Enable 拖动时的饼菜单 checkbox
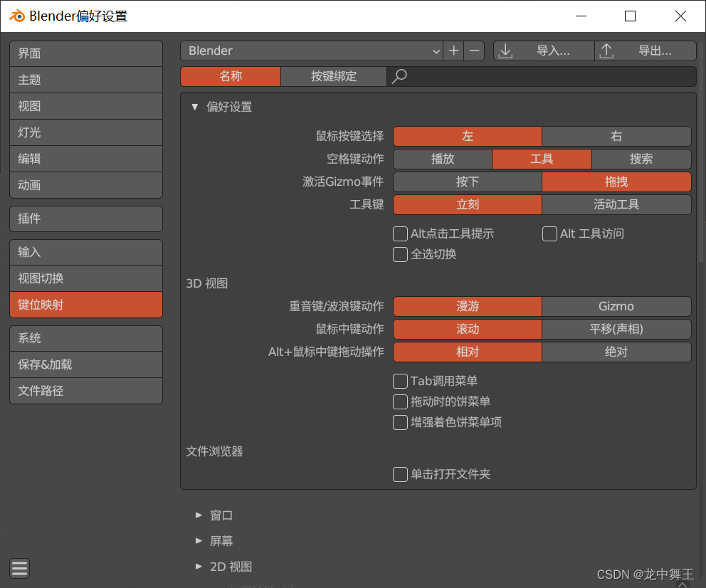The image size is (706, 588). pyautogui.click(x=400, y=401)
